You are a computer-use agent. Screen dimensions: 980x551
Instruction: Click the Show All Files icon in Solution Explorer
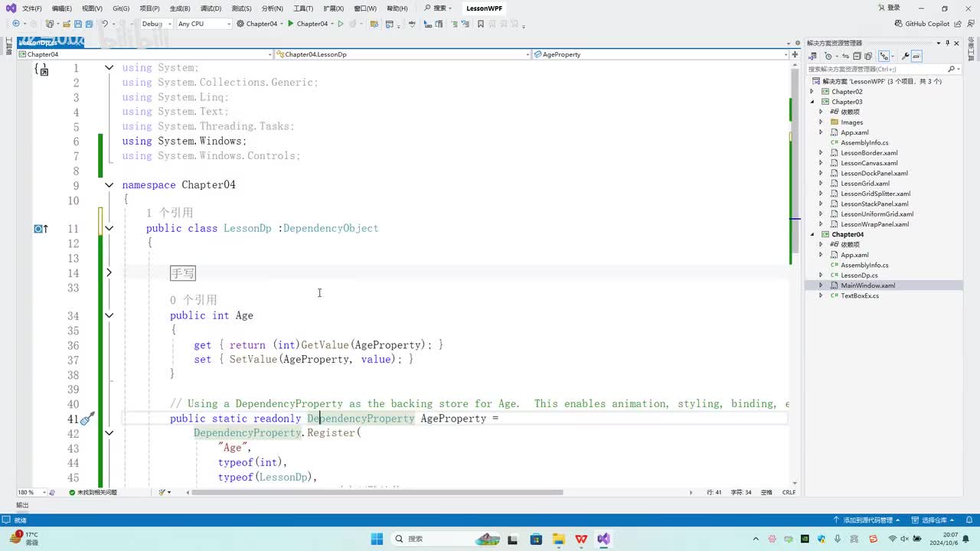click(868, 56)
